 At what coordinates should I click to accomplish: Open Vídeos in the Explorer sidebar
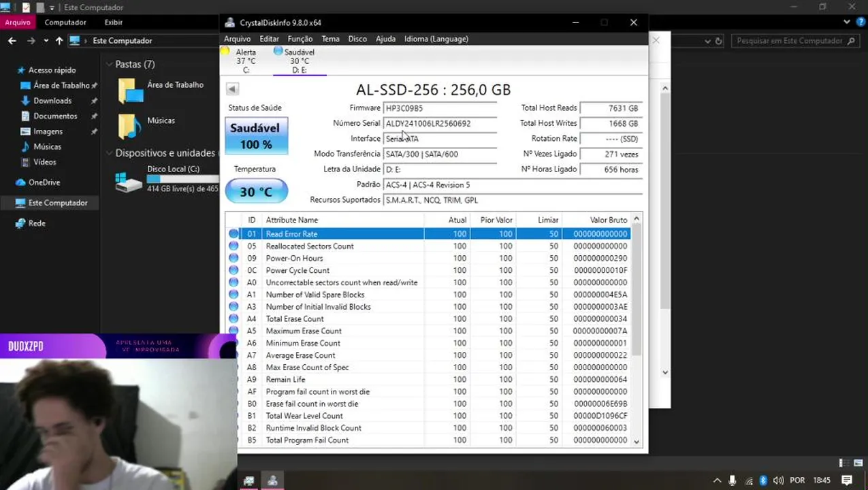(x=45, y=162)
